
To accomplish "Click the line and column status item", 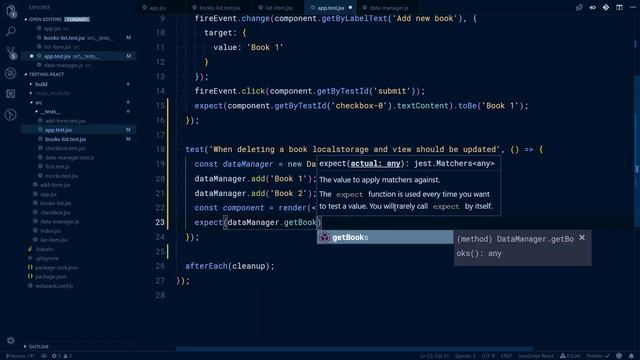I will [x=434, y=356].
